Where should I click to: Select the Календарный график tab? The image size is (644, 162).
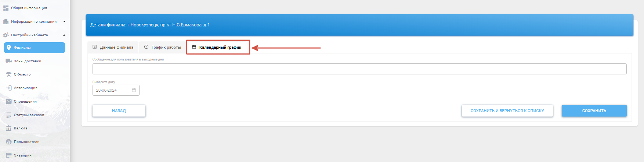[x=218, y=47]
